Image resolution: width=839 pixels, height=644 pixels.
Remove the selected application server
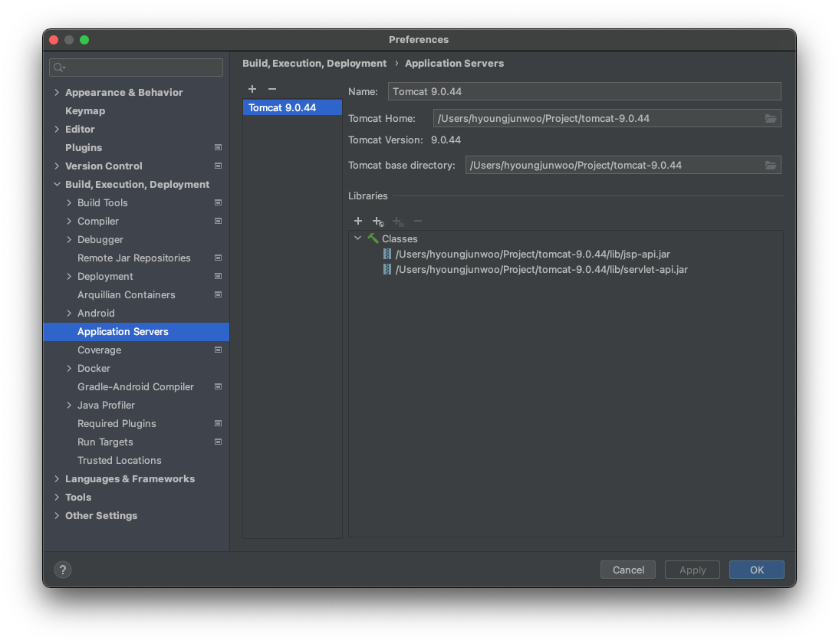click(x=271, y=89)
